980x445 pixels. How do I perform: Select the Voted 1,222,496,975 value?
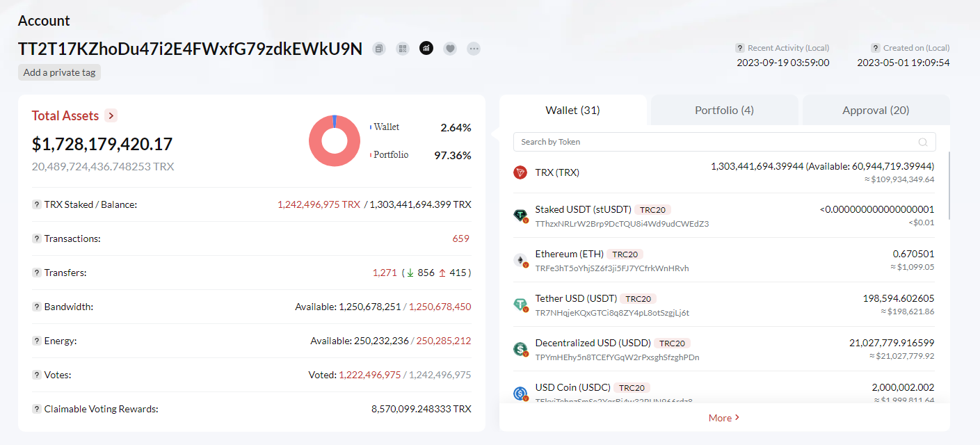(x=370, y=375)
